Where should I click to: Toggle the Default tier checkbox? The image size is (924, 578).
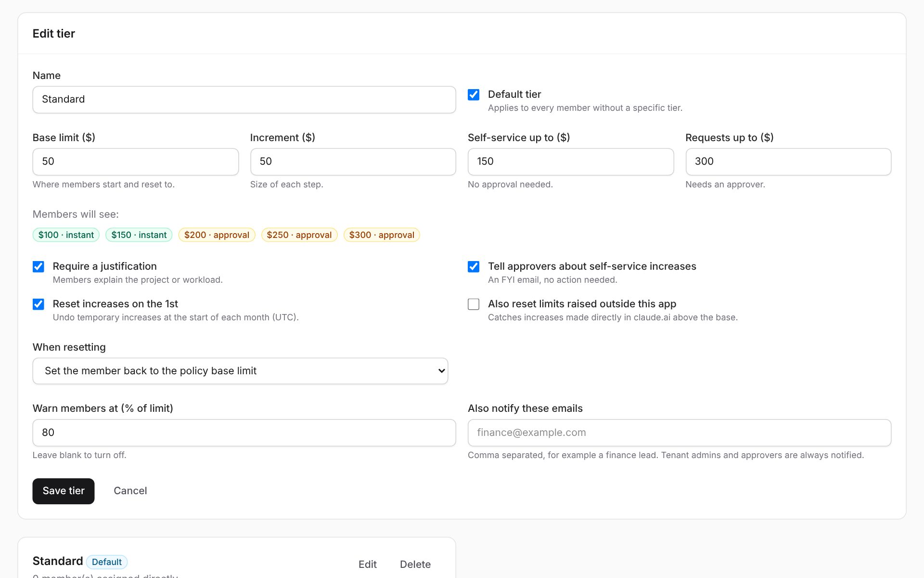click(474, 94)
